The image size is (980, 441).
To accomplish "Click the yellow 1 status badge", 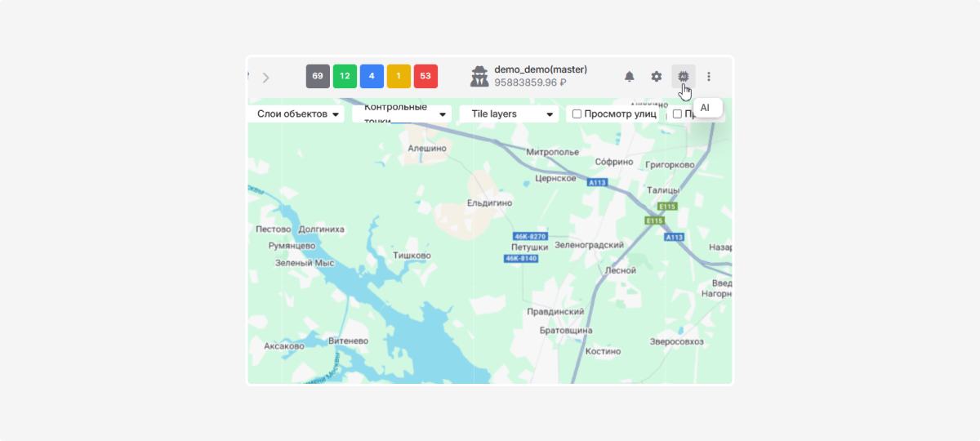I will (x=399, y=76).
